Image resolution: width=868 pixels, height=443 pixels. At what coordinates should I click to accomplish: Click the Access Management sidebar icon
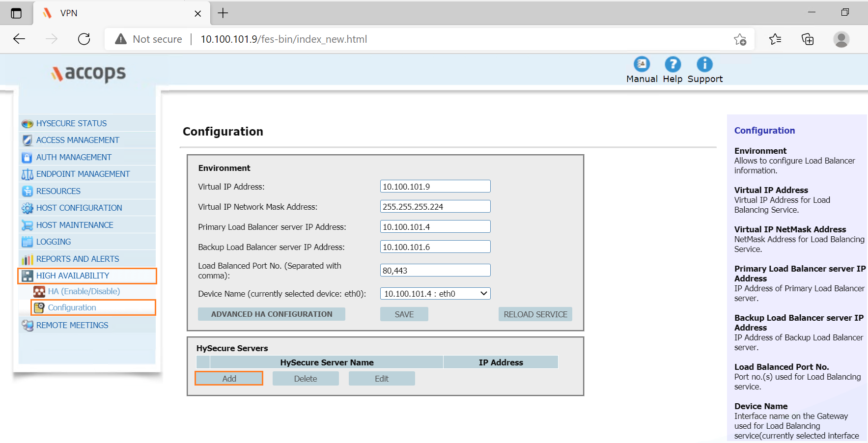pyautogui.click(x=28, y=140)
